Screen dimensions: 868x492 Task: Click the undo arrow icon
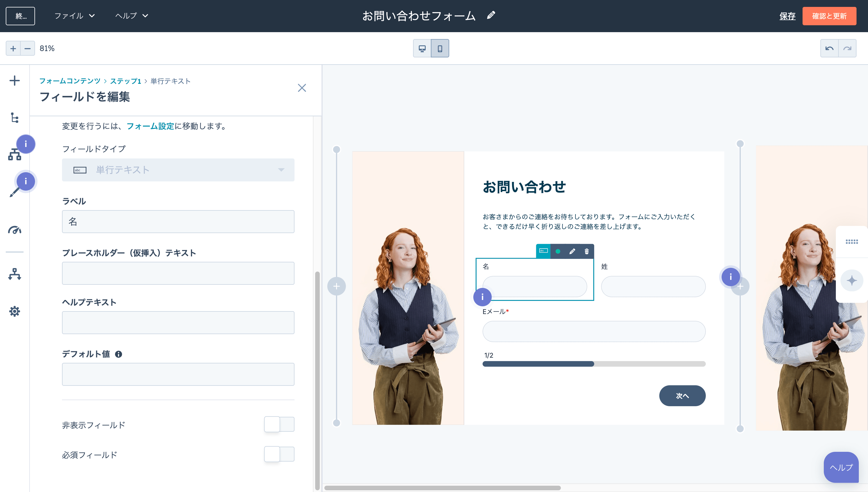tap(829, 48)
